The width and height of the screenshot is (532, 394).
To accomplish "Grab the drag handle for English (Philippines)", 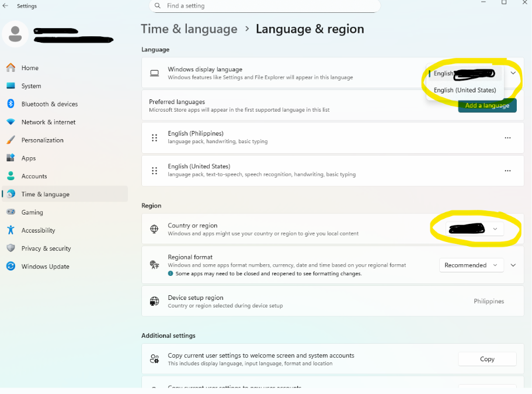I will [x=154, y=137].
